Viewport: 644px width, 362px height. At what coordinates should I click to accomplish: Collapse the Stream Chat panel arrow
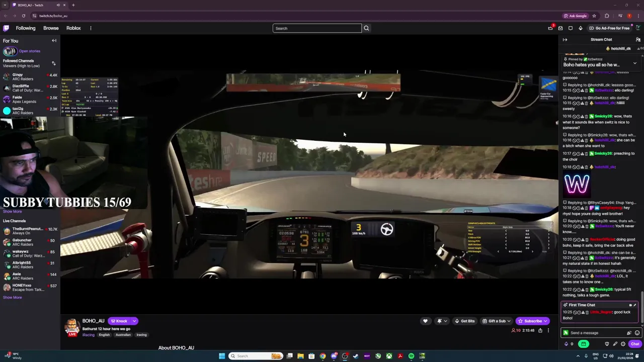565,40
